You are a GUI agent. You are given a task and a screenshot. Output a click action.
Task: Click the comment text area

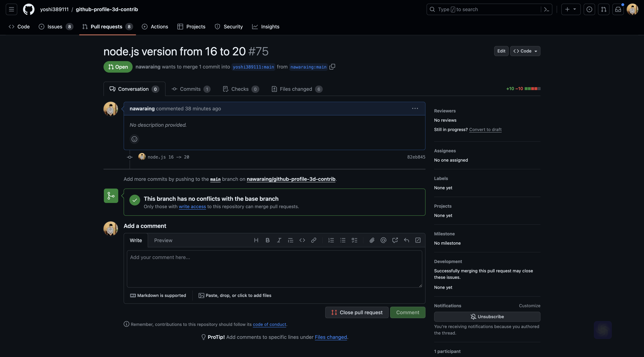click(274, 269)
